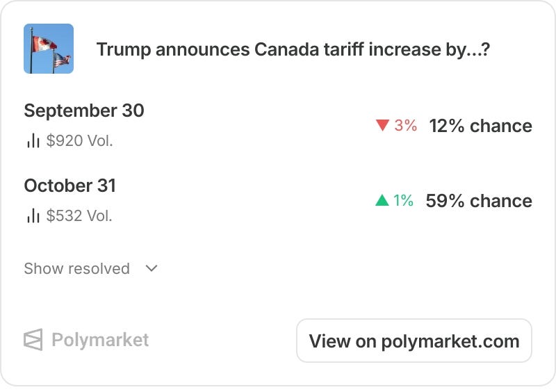Click View on polymarket.com button
The height and width of the screenshot is (392, 556).
[414, 341]
